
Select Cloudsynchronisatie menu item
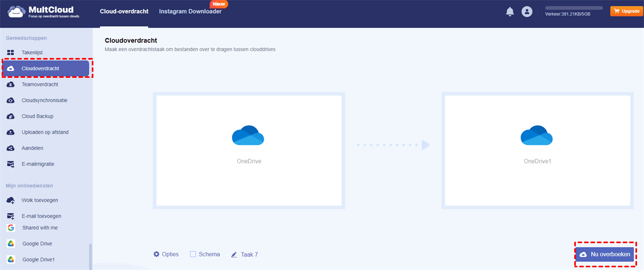(45, 100)
